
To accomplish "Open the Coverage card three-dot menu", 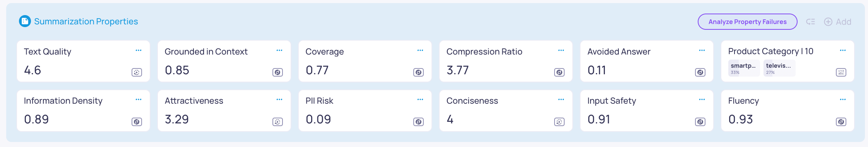I will click(x=420, y=50).
